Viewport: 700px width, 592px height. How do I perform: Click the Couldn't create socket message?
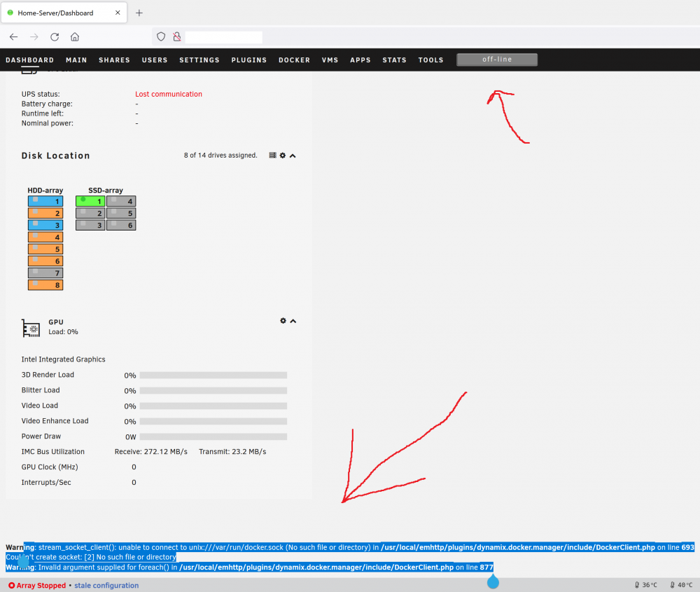(91, 557)
